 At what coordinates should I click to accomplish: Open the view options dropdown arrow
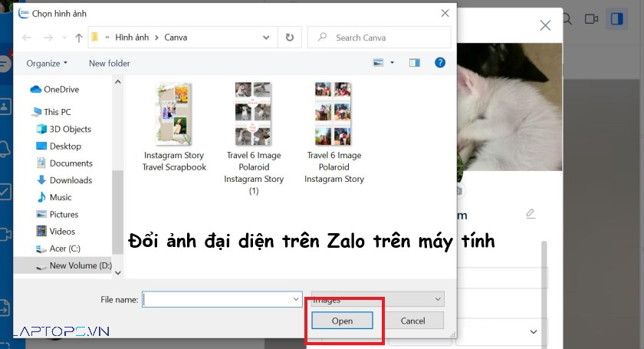point(393,62)
